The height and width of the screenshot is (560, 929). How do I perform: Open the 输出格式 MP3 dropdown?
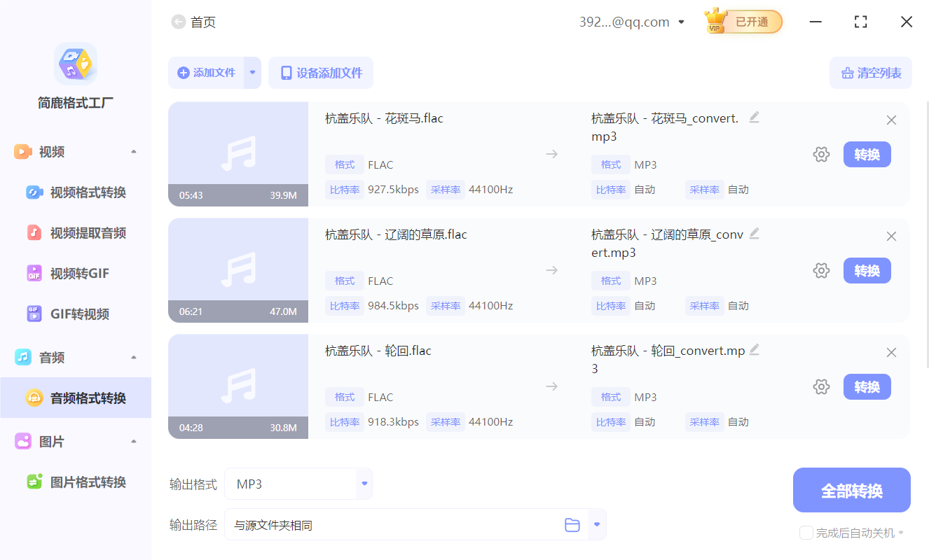point(364,483)
